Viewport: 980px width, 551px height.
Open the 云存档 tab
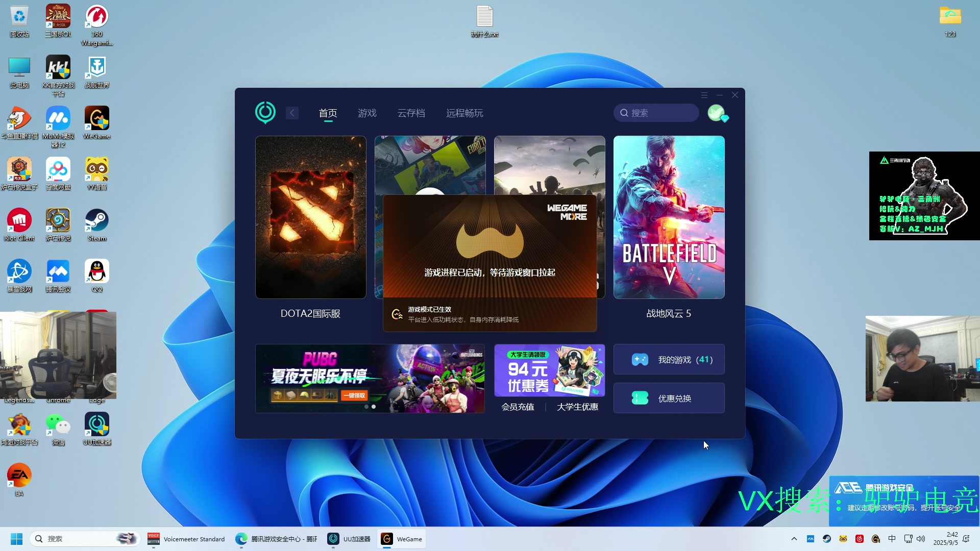coord(411,113)
